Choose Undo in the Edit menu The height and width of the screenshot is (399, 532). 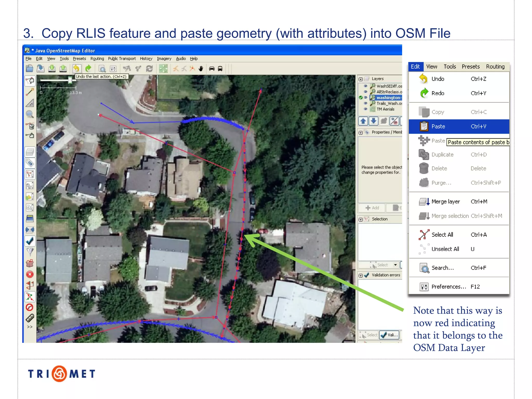[x=459, y=79]
